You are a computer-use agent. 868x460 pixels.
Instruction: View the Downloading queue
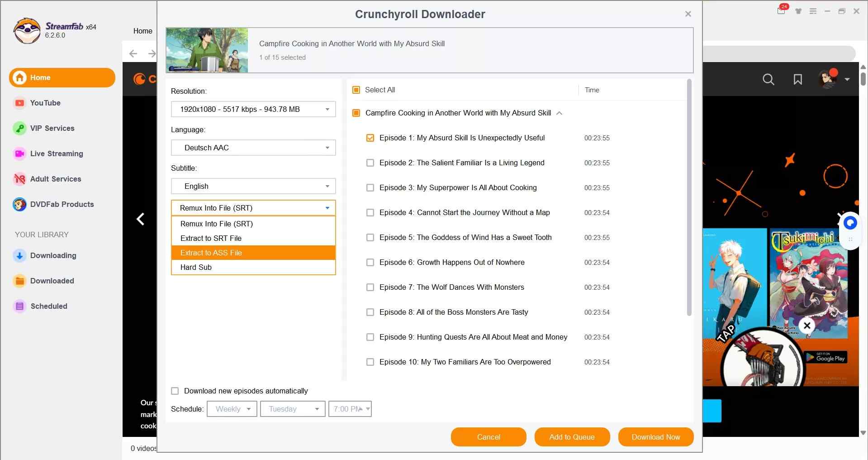pos(53,255)
